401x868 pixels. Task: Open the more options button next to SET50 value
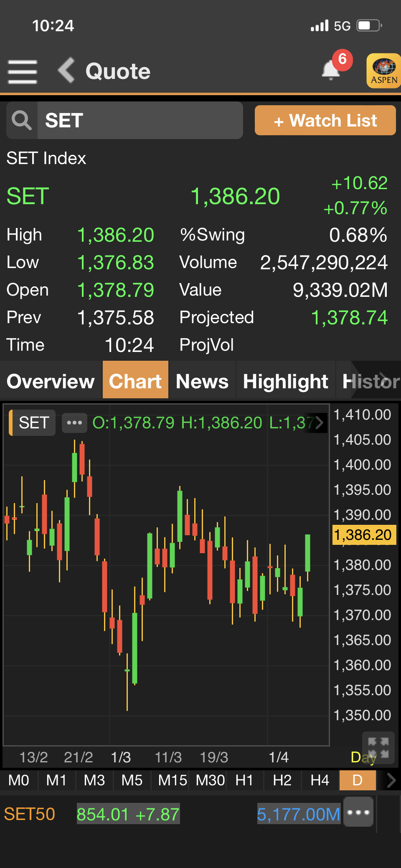point(358,812)
